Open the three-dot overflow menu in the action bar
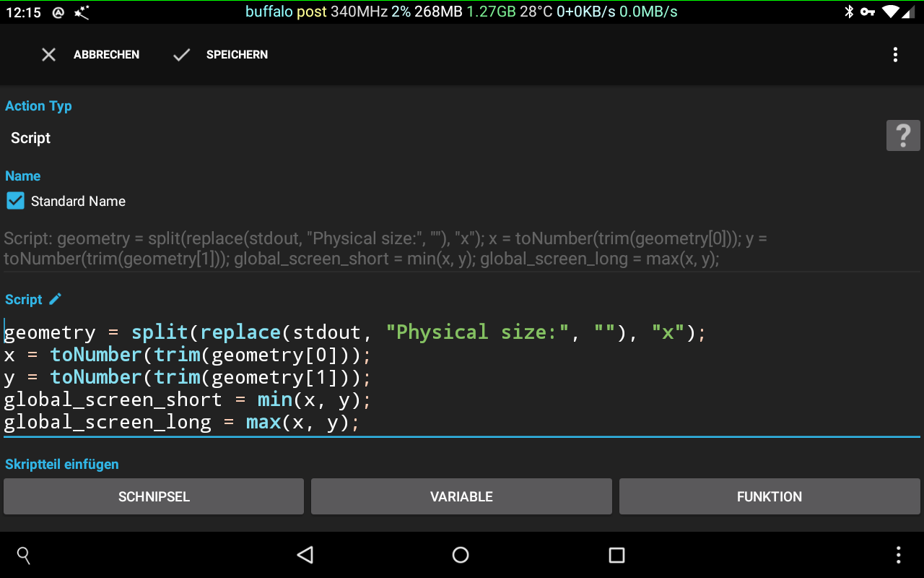This screenshot has width=924, height=578. pyautogui.click(x=895, y=55)
